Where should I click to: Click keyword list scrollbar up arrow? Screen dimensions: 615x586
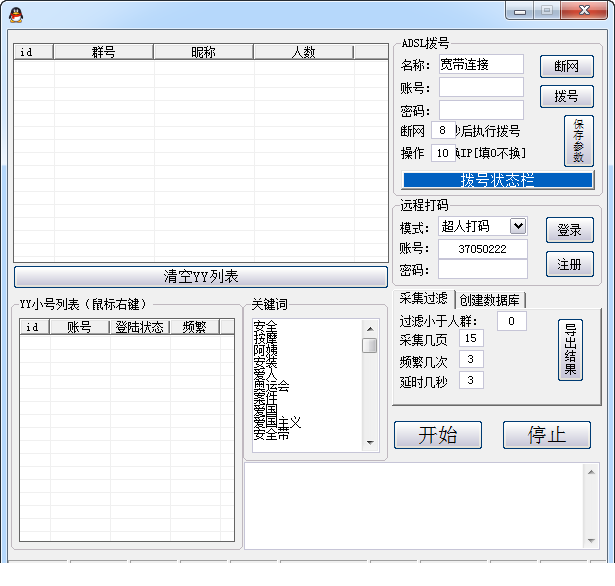(370, 329)
